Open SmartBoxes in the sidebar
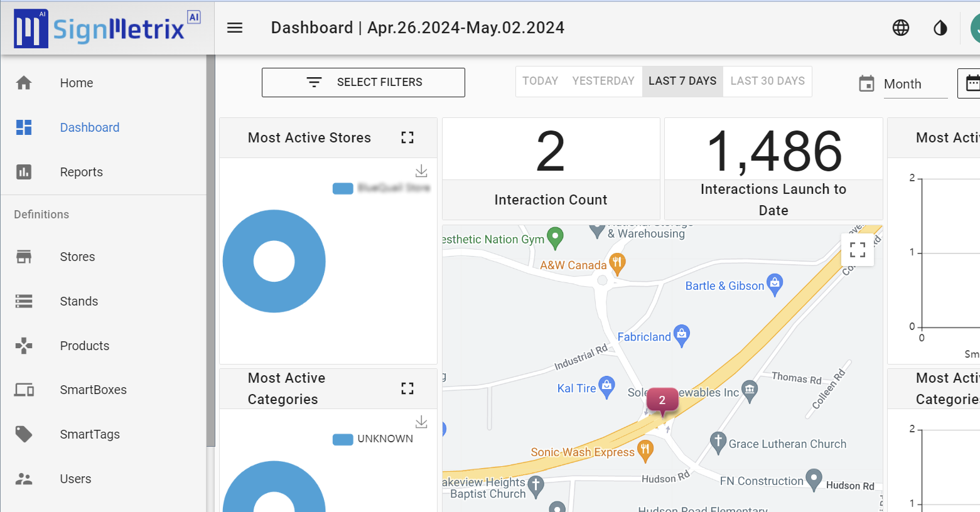This screenshot has width=980, height=512. [x=93, y=390]
